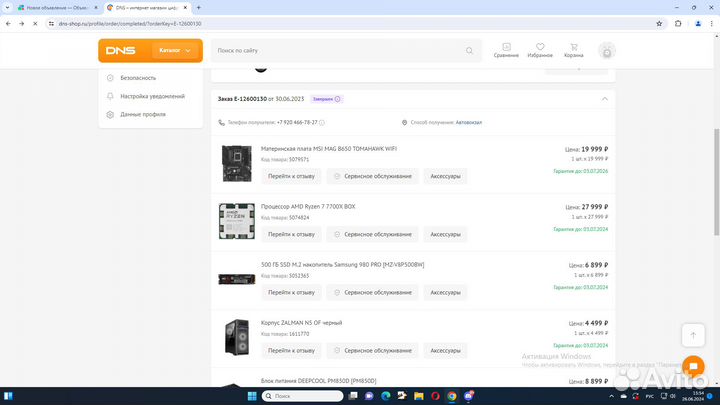Viewport: 720px width, 405px height.
Task: Click Перейти к отзыву for the MSI motherboard
Action: click(291, 176)
